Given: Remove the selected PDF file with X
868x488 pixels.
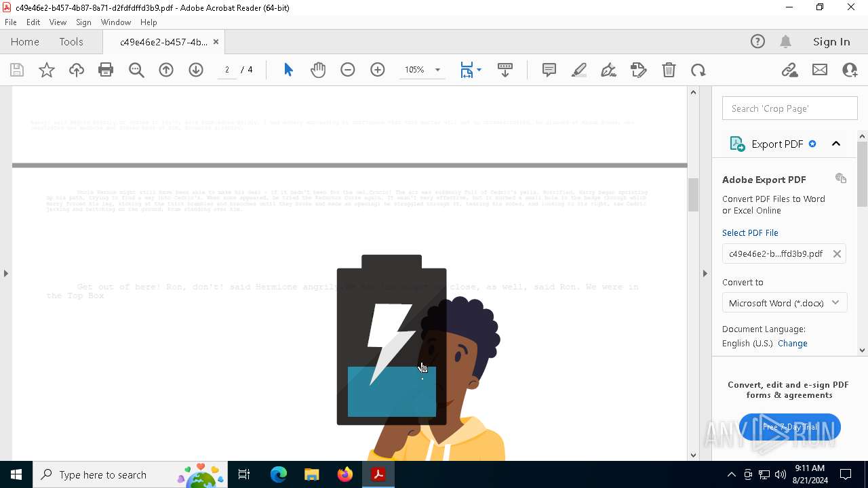Looking at the screenshot, I should click(x=837, y=253).
